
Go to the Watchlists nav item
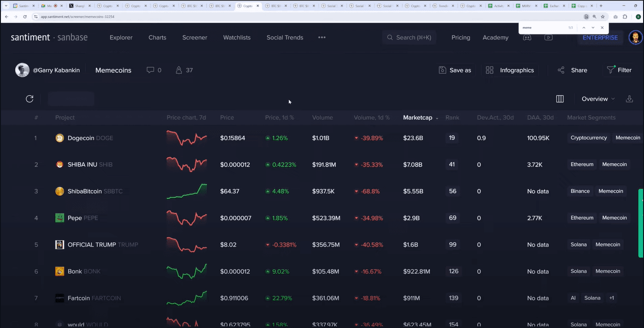(237, 38)
